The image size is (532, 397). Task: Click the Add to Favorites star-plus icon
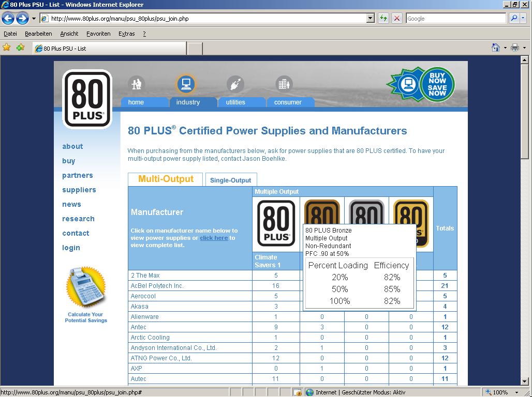(x=20, y=48)
